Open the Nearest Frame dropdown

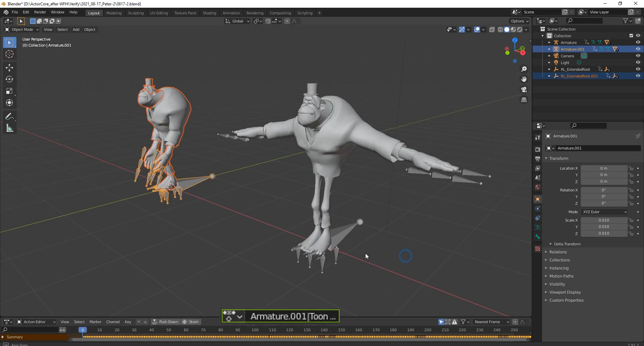491,322
